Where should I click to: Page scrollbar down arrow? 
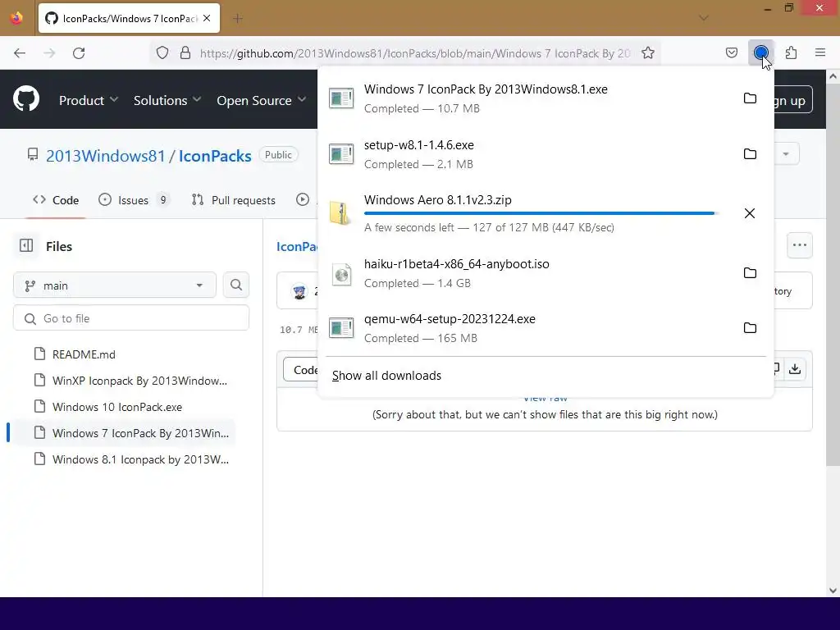(x=833, y=591)
